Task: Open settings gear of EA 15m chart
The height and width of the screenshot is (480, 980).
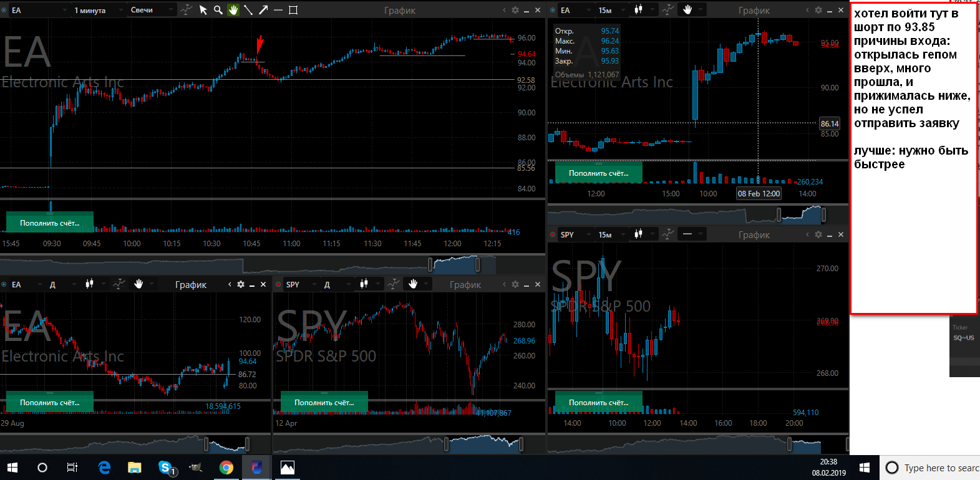Action: pos(818,10)
